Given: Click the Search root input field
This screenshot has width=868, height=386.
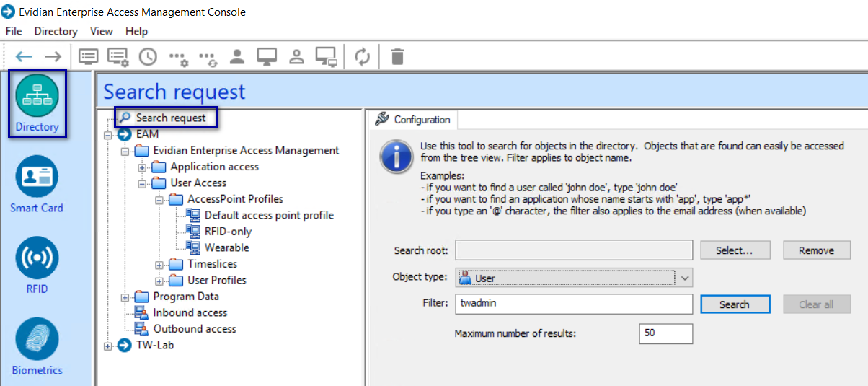Looking at the screenshot, I should [x=574, y=250].
